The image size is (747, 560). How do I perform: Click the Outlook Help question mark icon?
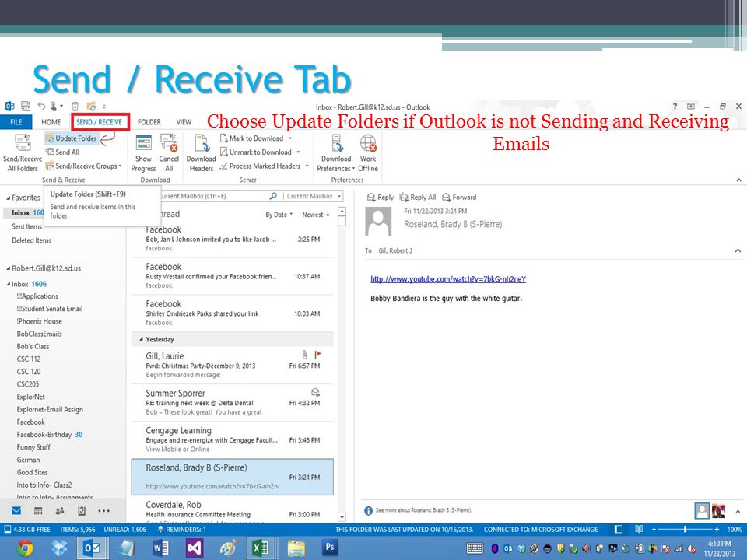click(675, 107)
